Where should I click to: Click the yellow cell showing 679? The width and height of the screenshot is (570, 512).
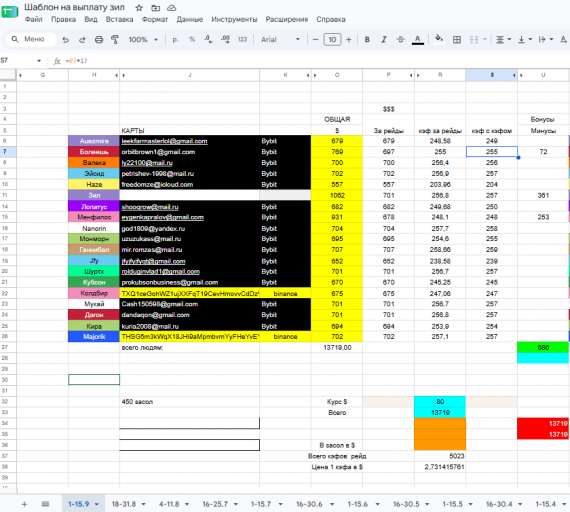coord(337,141)
